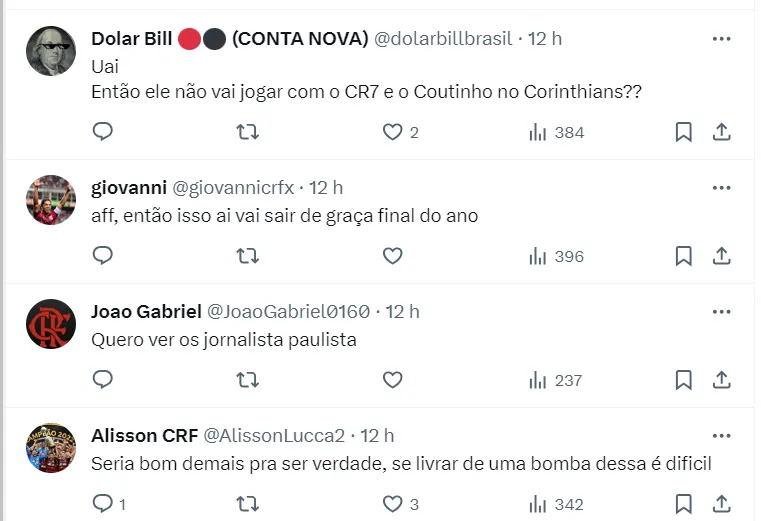
Task: Open Joao Gabriel's Flamengo crest avatar
Action: point(50,324)
